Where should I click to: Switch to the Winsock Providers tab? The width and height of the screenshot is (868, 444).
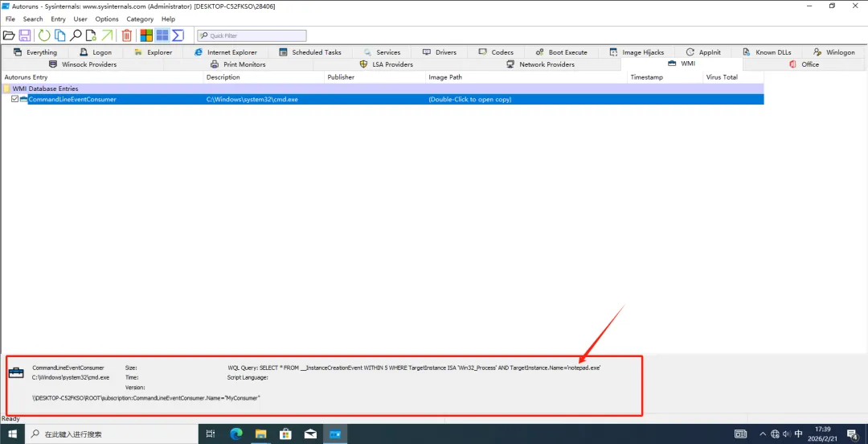click(x=83, y=64)
